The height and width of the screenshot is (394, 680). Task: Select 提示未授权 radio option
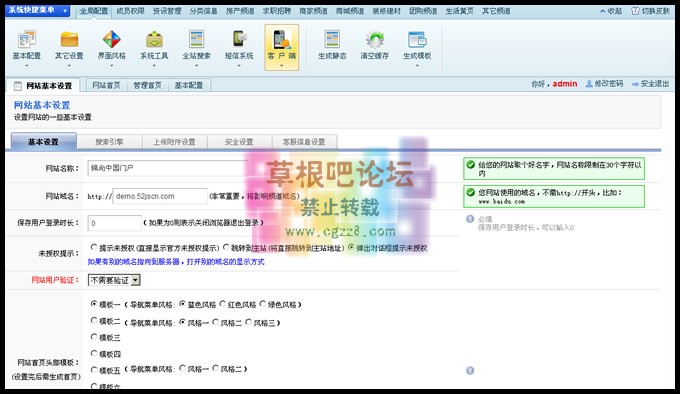pyautogui.click(x=94, y=247)
